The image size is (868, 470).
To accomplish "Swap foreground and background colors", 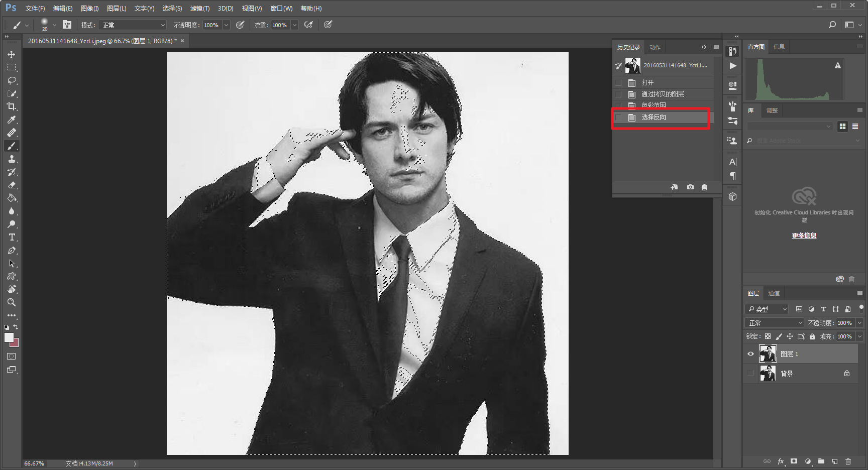I will click(16, 327).
